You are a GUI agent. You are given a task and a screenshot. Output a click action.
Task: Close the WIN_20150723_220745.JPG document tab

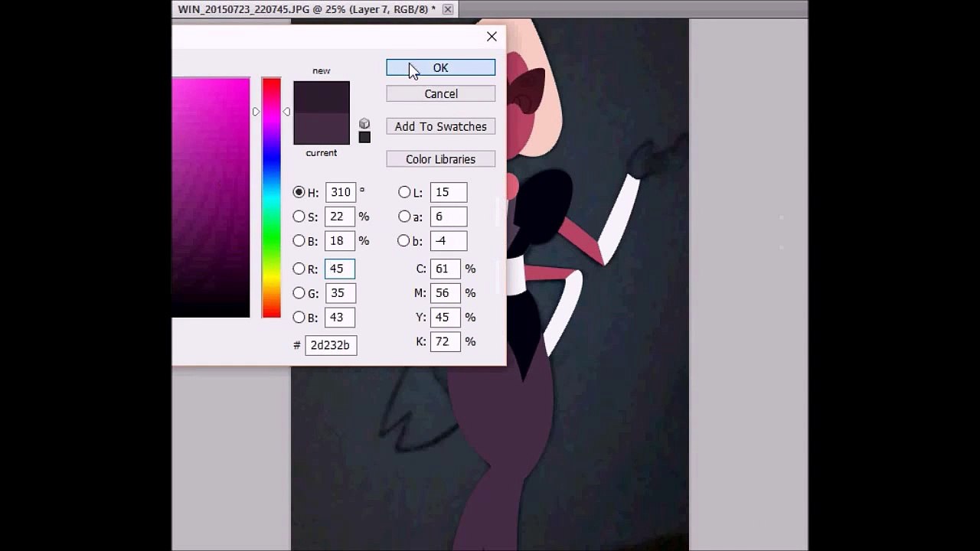click(x=448, y=9)
